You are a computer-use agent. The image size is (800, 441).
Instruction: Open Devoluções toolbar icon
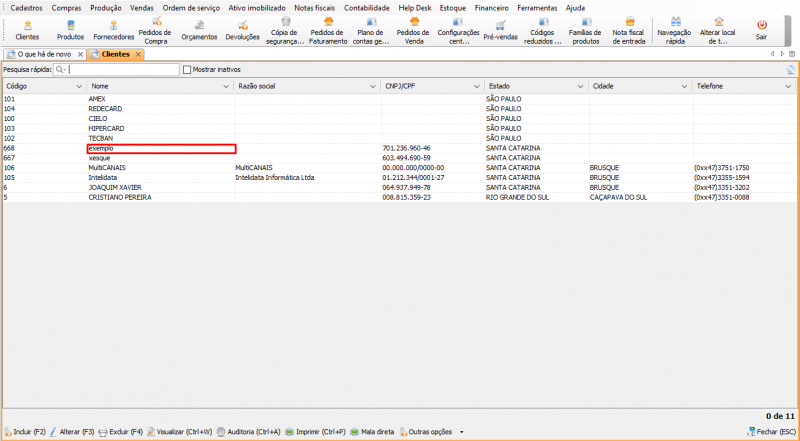(x=242, y=30)
